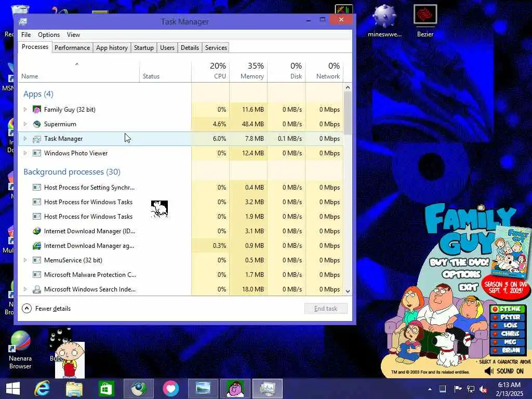
Task: Click the Task Manager taskbar button
Action: tap(268, 389)
